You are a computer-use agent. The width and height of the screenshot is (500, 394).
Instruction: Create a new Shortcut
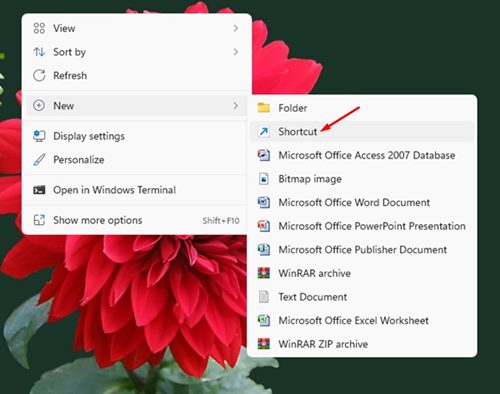coord(362,132)
